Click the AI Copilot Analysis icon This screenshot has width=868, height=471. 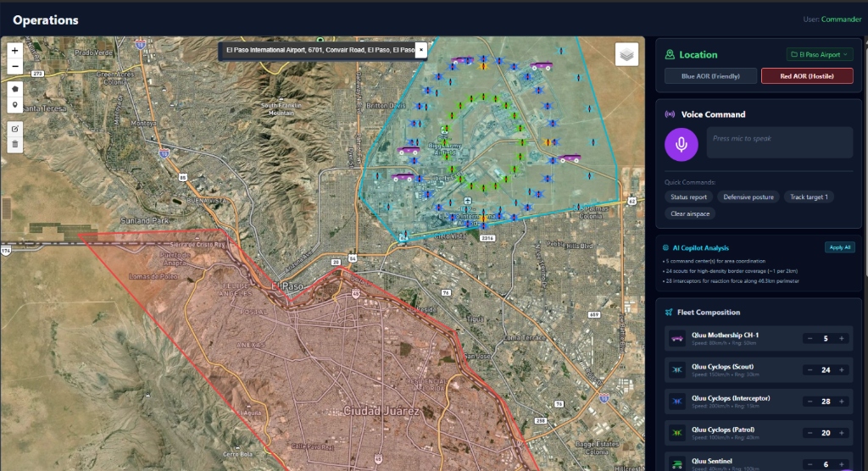pyautogui.click(x=665, y=248)
